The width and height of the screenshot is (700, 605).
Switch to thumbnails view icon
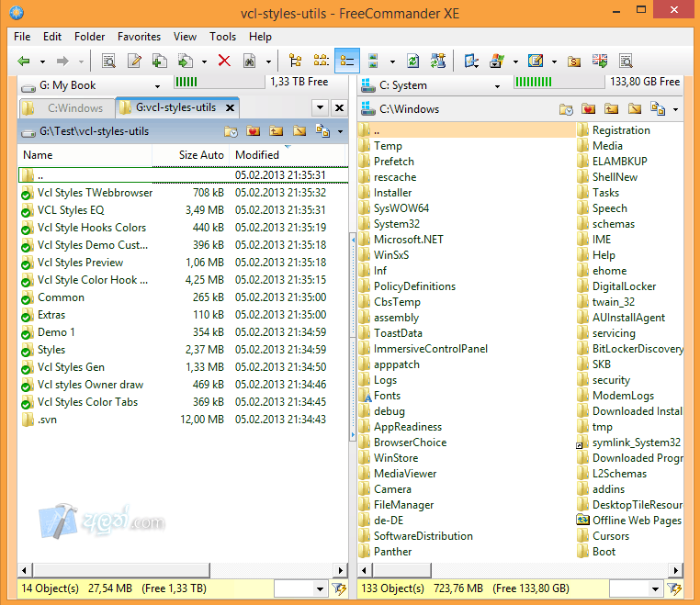tap(373, 61)
